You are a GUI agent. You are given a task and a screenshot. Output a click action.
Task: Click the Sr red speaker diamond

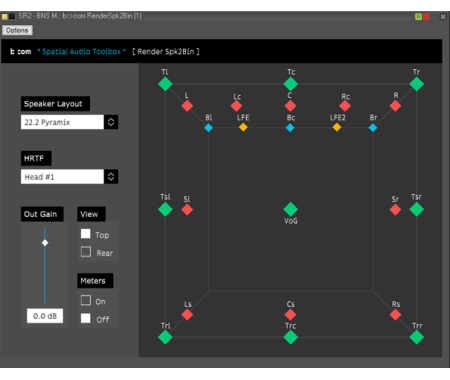[x=395, y=210]
